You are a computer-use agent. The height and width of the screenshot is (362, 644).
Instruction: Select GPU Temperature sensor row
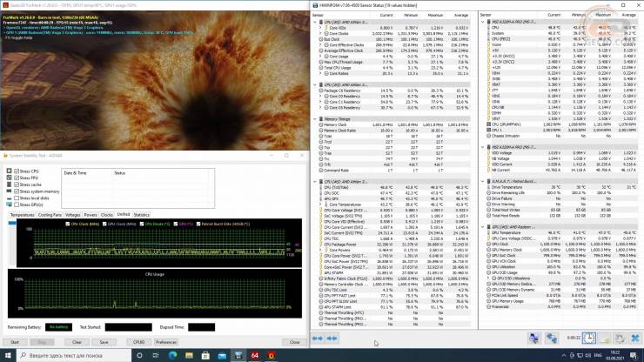(x=560, y=232)
